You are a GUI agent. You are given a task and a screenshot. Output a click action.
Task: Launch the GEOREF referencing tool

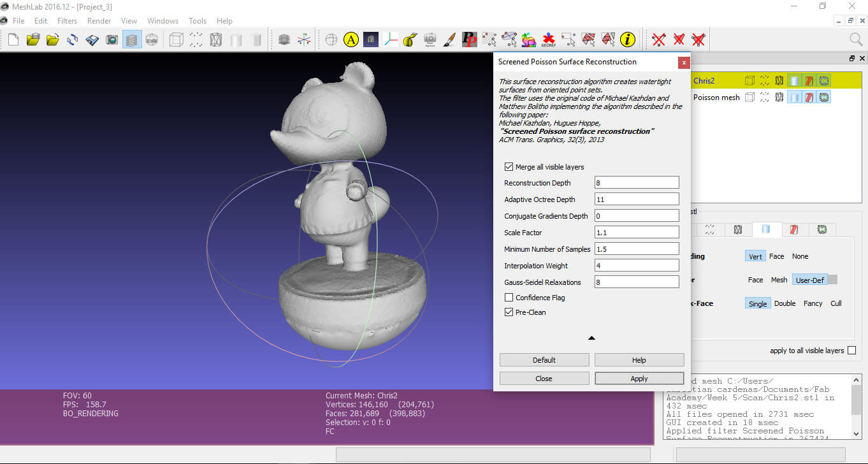[x=549, y=40]
